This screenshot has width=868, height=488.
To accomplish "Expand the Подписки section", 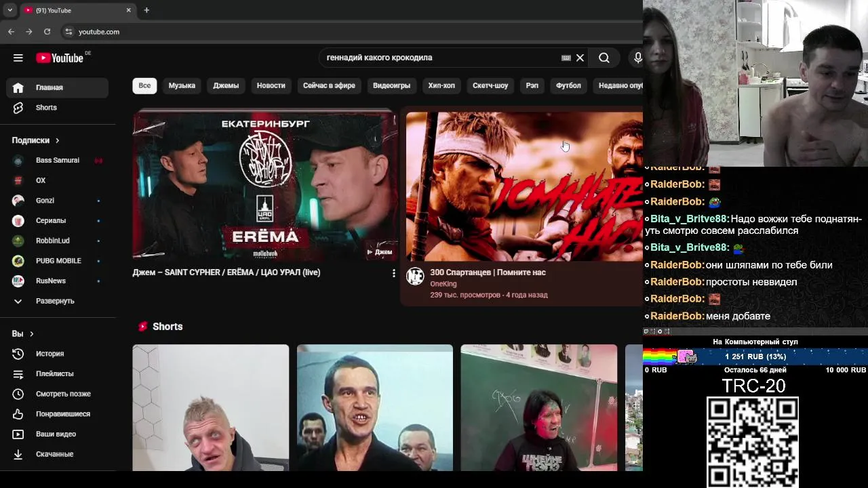I will pyautogui.click(x=36, y=140).
